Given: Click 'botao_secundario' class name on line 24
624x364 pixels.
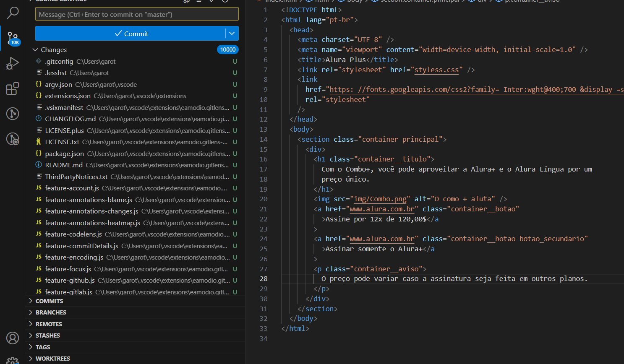Looking at the screenshot, I should tap(551, 239).
